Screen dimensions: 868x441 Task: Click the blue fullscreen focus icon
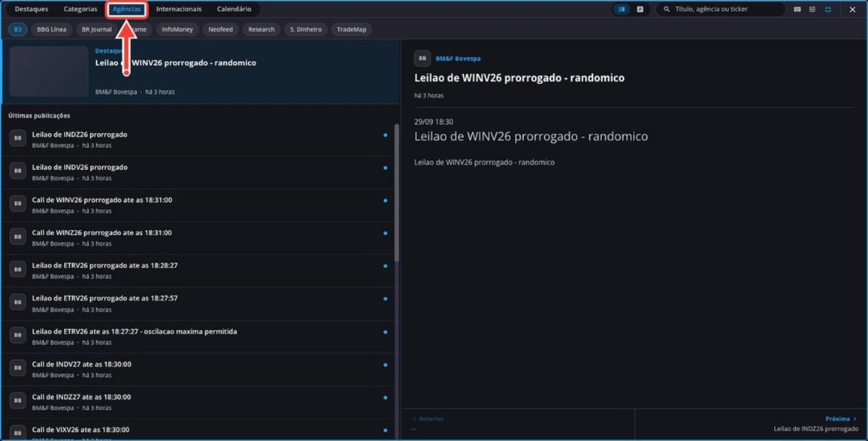tap(828, 9)
